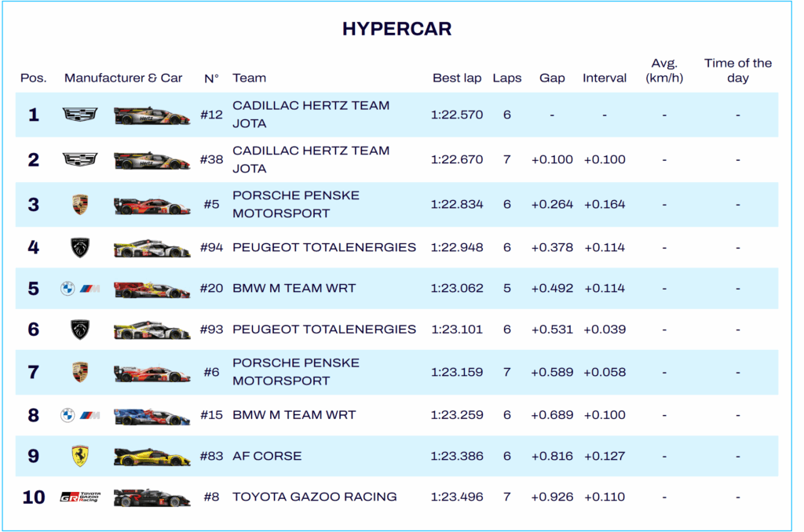Click the Team column header
Viewport: 804px width, 532px height.
tap(249, 78)
